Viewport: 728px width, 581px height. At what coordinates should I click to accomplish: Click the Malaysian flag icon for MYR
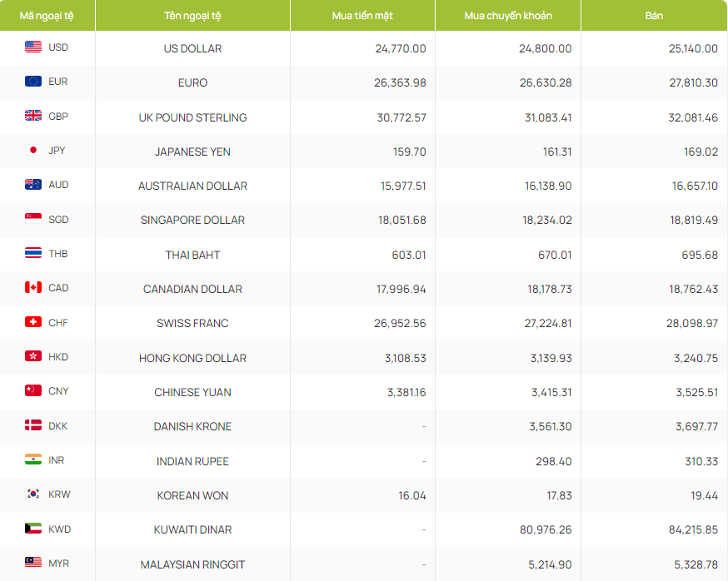tap(33, 564)
